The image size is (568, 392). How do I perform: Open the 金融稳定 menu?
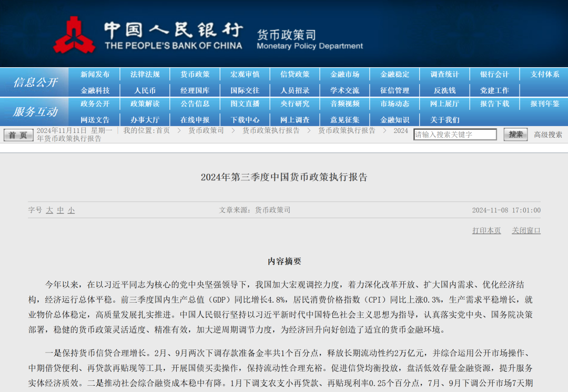[395, 74]
